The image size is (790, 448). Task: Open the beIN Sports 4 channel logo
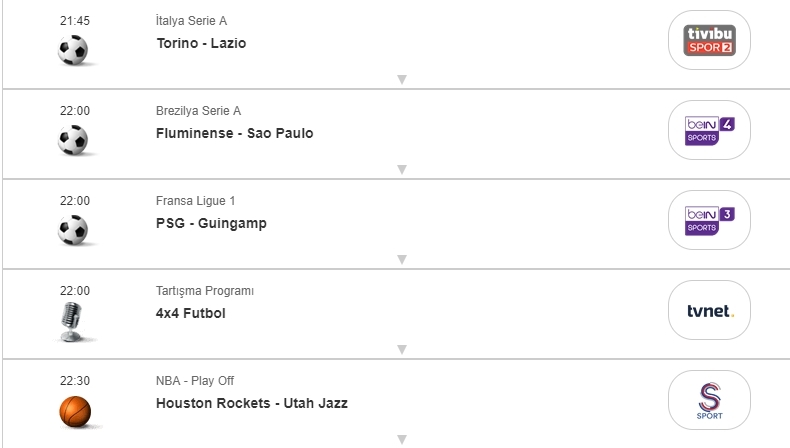[709, 130]
